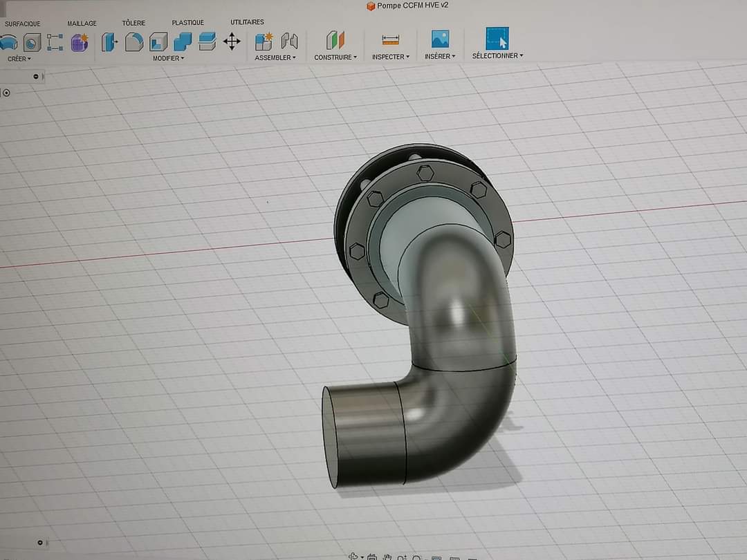747x560 pixels.
Task: Select the Joint tool icon
Action: [289, 41]
